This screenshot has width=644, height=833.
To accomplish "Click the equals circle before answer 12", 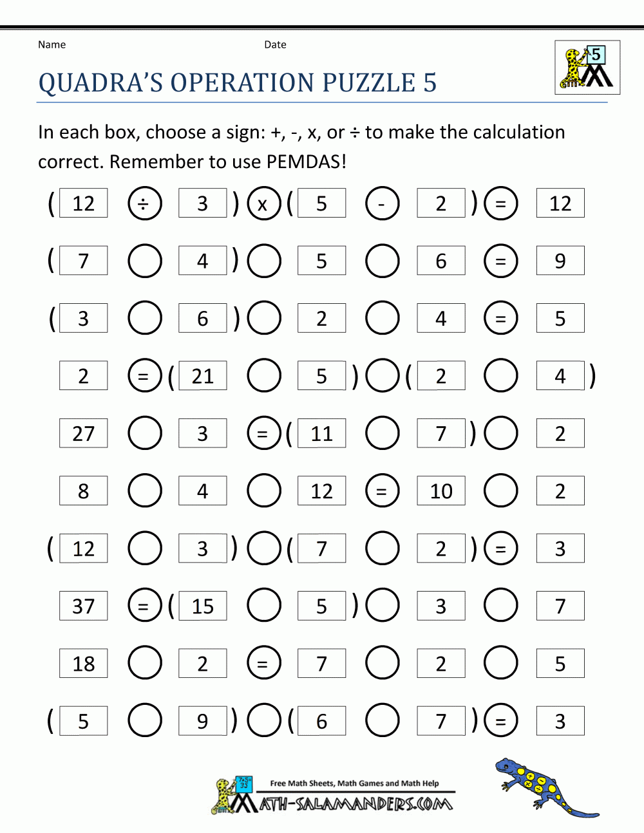I will (500, 204).
